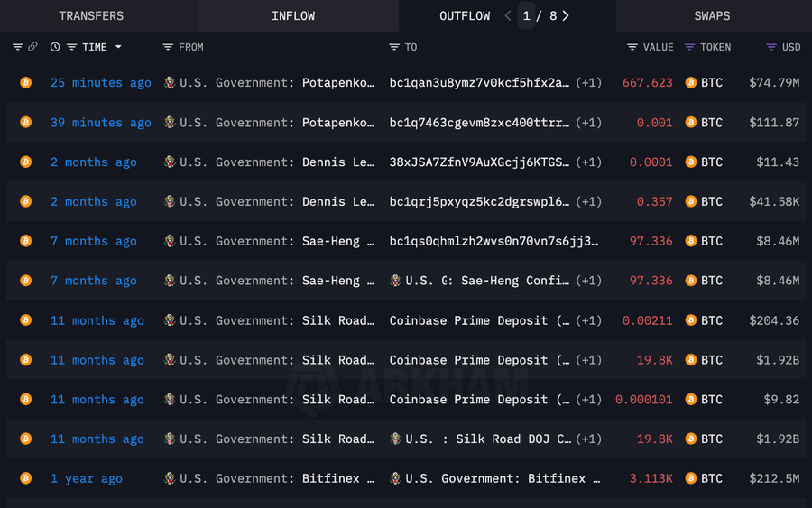
Task: Switch to the INFLOW tab
Action: 293,16
